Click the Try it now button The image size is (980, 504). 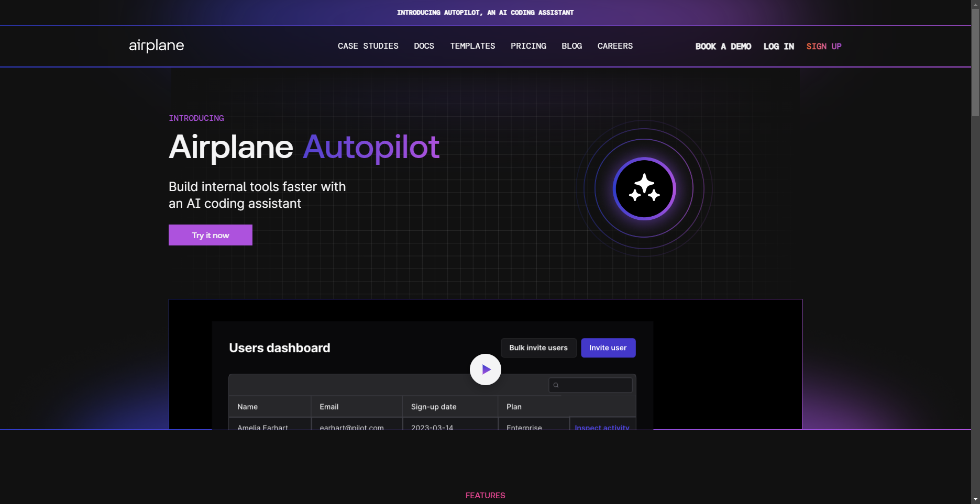tap(211, 235)
